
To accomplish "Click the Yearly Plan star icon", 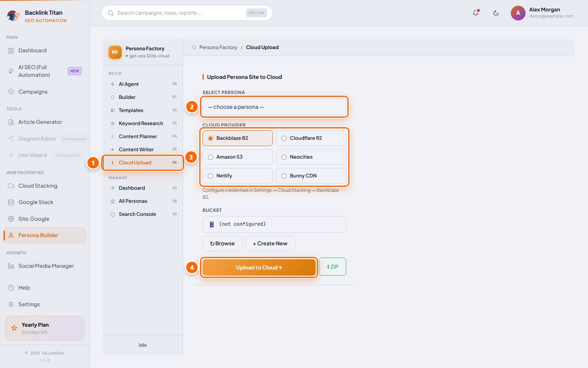I will click(x=14, y=328).
